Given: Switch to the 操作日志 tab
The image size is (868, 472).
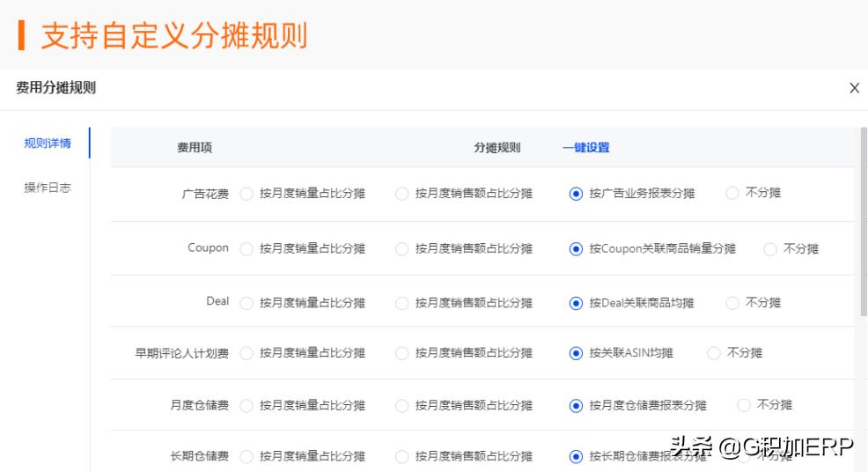Looking at the screenshot, I should [48, 188].
